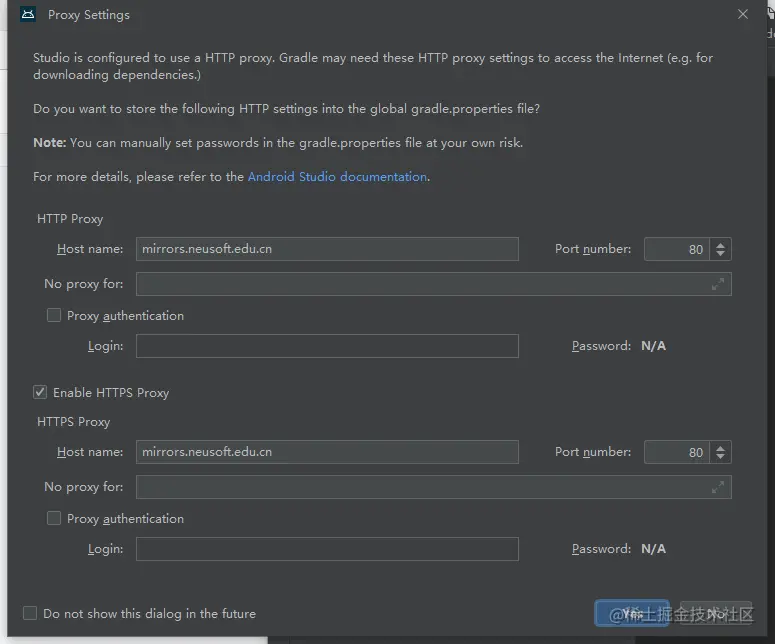Increase the HTTPS Proxy port number
775x644 pixels.
point(721,448)
